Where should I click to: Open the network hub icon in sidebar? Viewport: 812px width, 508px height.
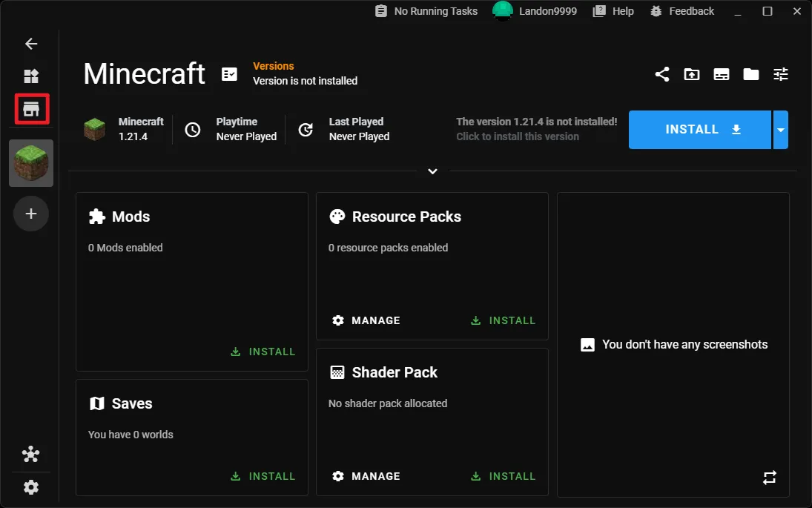[x=31, y=454]
